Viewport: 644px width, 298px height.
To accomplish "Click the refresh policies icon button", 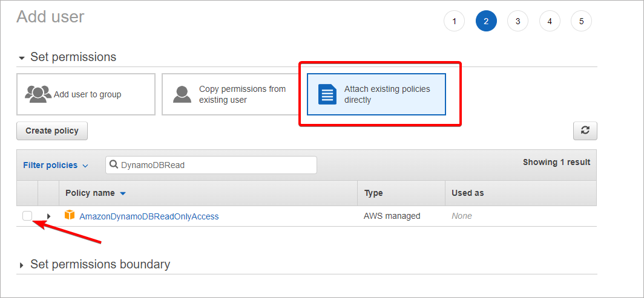I will point(585,131).
